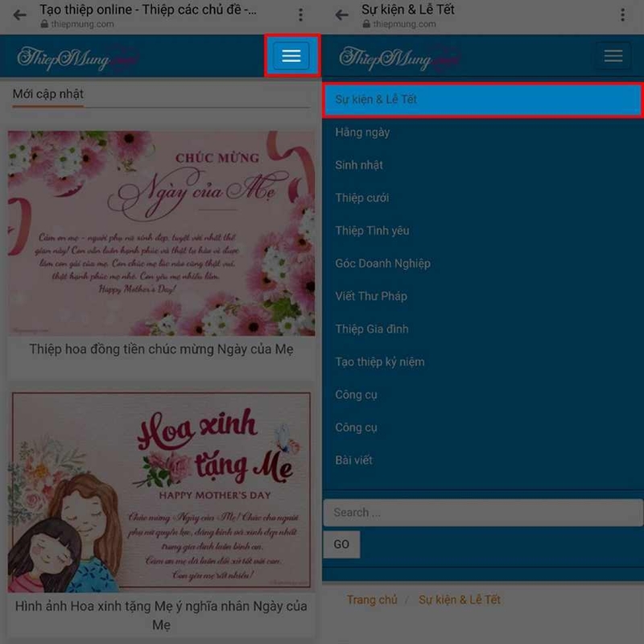644x644 pixels.
Task: Open the Thiệp Tình yêu category
Action: pyautogui.click(x=373, y=230)
